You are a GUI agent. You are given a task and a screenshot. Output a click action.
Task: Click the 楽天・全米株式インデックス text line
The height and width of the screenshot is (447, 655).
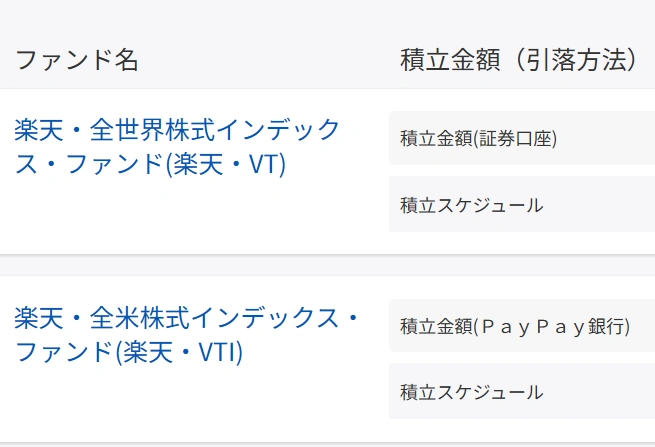point(187,319)
